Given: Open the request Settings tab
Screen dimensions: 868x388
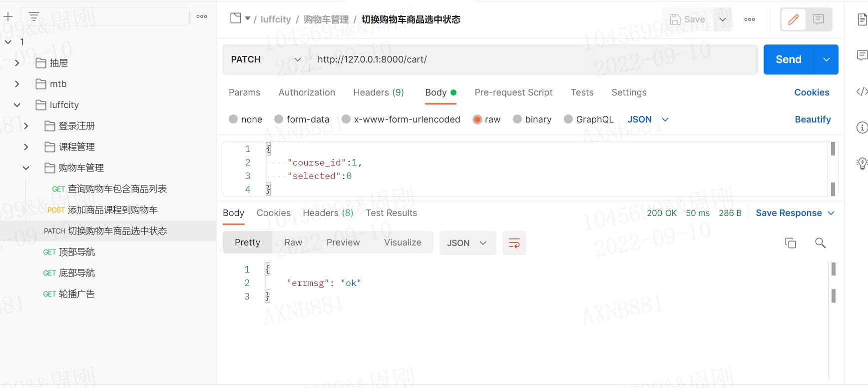Looking at the screenshot, I should [x=629, y=92].
